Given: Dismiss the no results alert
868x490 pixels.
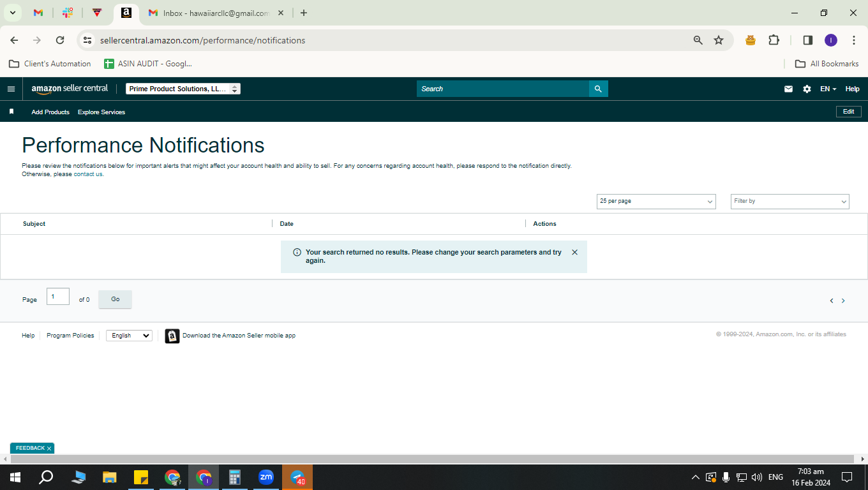Looking at the screenshot, I should click(x=574, y=252).
